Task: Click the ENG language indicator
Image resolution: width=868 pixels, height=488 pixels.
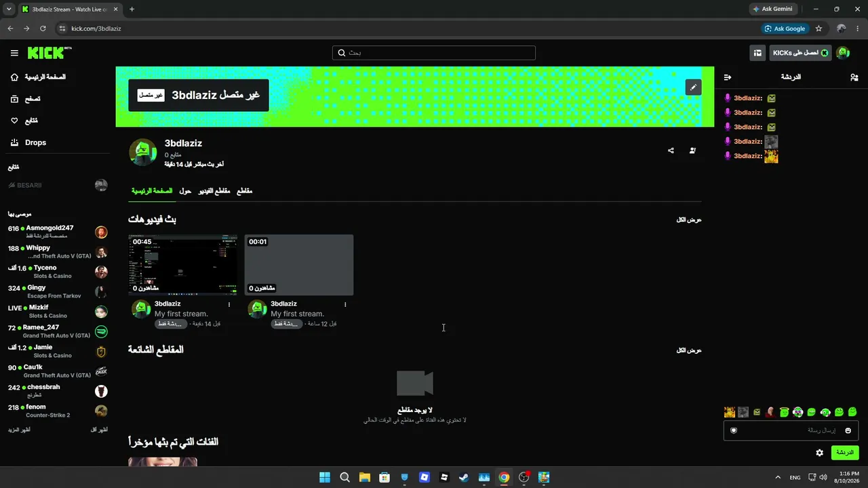Action: coord(795,477)
